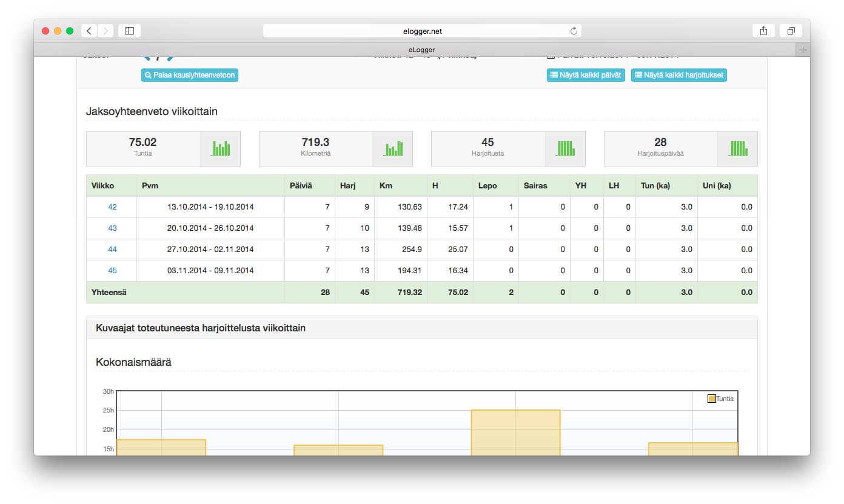Click date range 27.10.2014 - 02.11.2014
The width and height of the screenshot is (844, 504).
210,250
